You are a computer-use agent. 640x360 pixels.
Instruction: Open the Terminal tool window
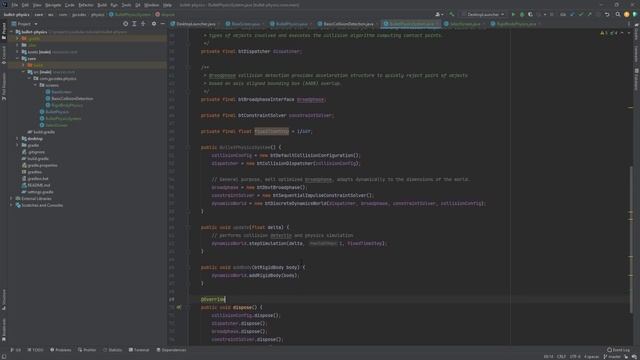[139, 350]
